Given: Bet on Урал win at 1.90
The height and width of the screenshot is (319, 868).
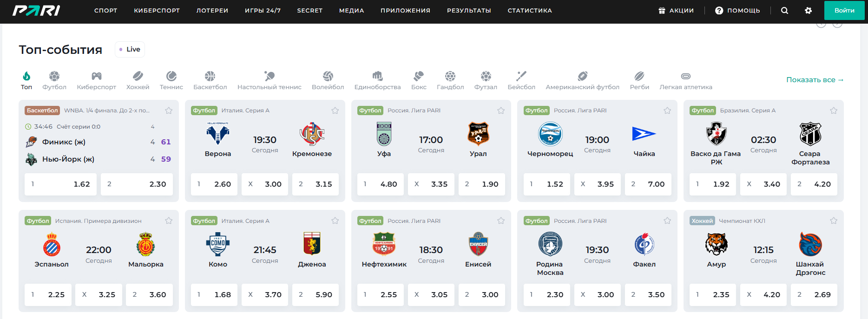Looking at the screenshot, I should 482,184.
